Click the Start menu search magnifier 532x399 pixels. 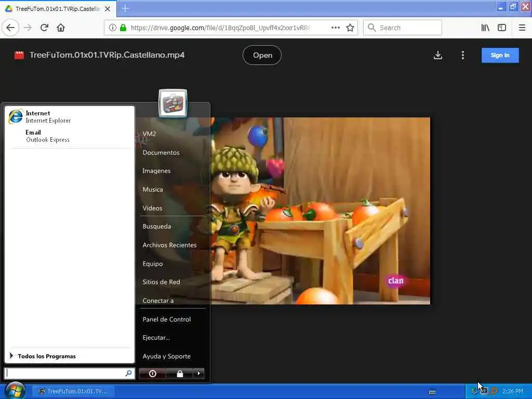[x=129, y=373]
